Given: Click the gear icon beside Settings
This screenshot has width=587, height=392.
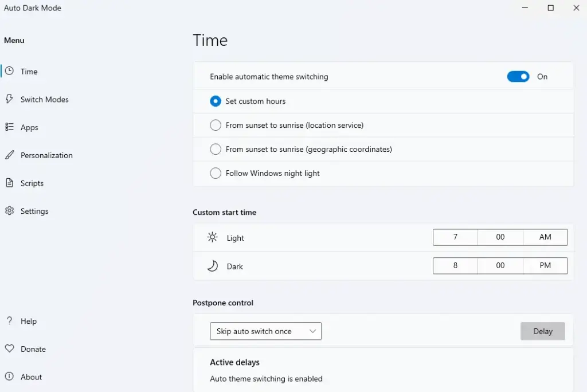Looking at the screenshot, I should coord(9,211).
